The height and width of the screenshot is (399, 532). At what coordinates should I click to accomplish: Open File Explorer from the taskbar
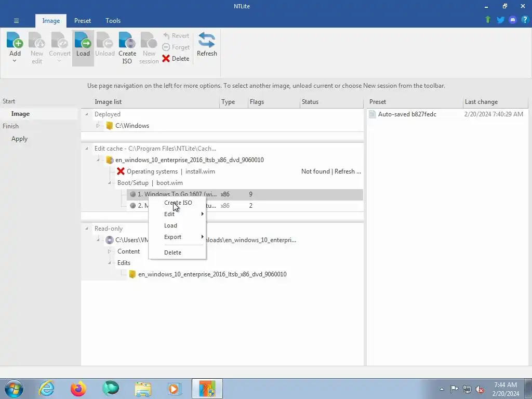[x=143, y=389]
